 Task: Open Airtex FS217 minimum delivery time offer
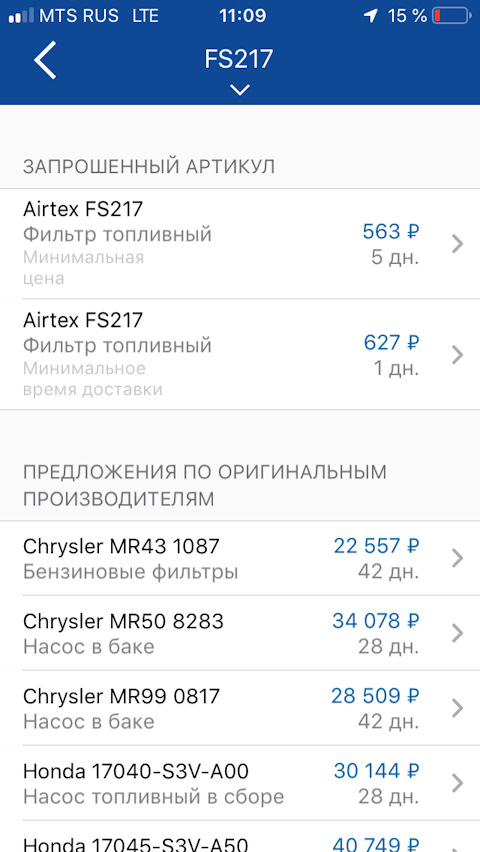(240, 355)
